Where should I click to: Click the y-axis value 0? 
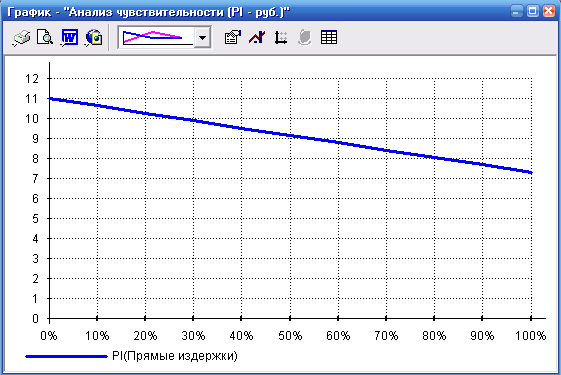[35, 318]
